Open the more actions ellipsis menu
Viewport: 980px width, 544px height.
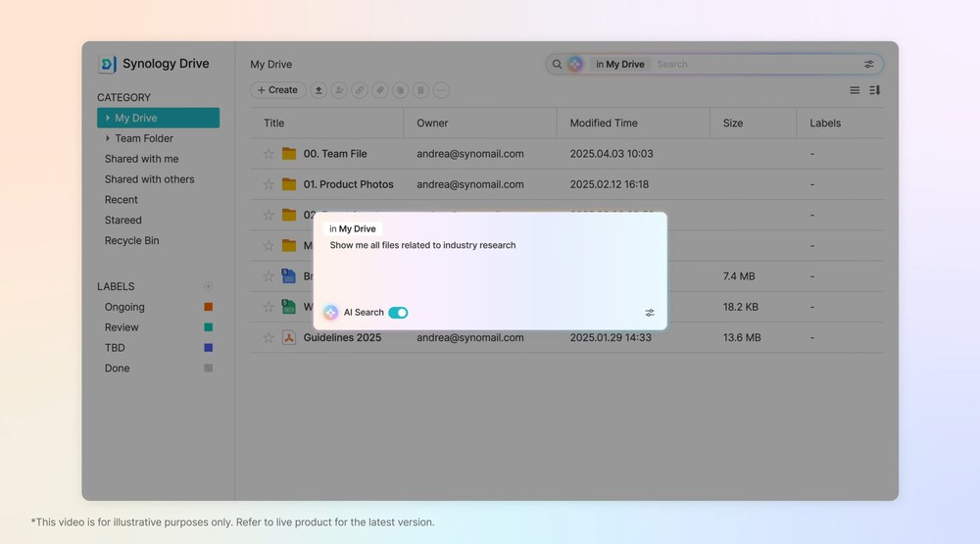[x=441, y=90]
